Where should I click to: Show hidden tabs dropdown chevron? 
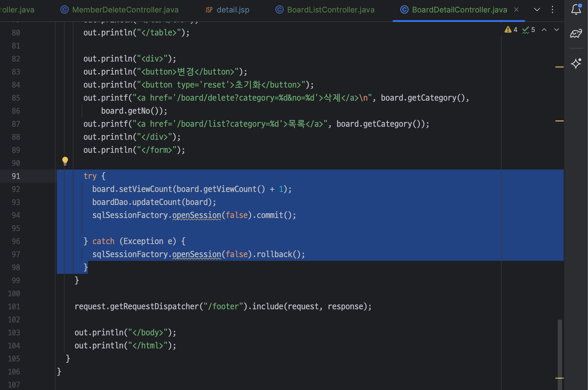tap(537, 9)
